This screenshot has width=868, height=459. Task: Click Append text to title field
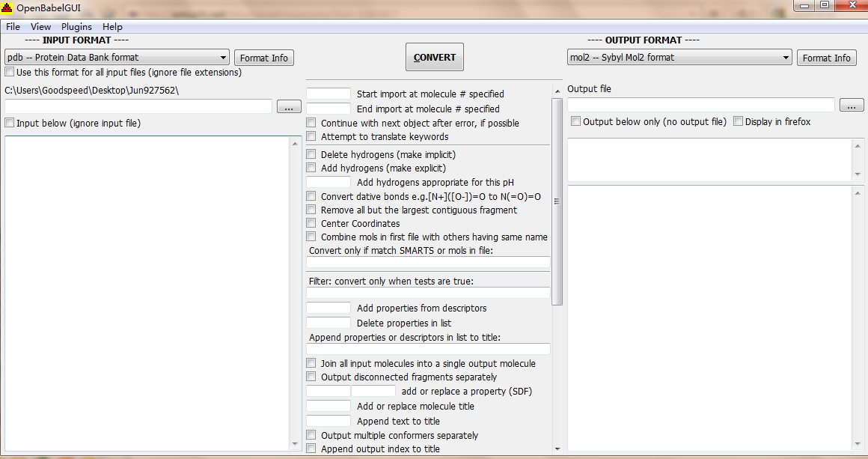click(x=328, y=421)
